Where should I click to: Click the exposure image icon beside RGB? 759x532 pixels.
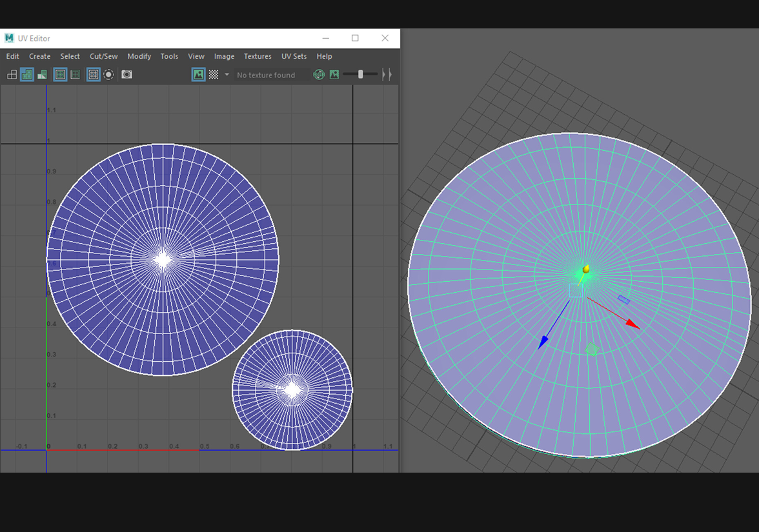point(334,75)
